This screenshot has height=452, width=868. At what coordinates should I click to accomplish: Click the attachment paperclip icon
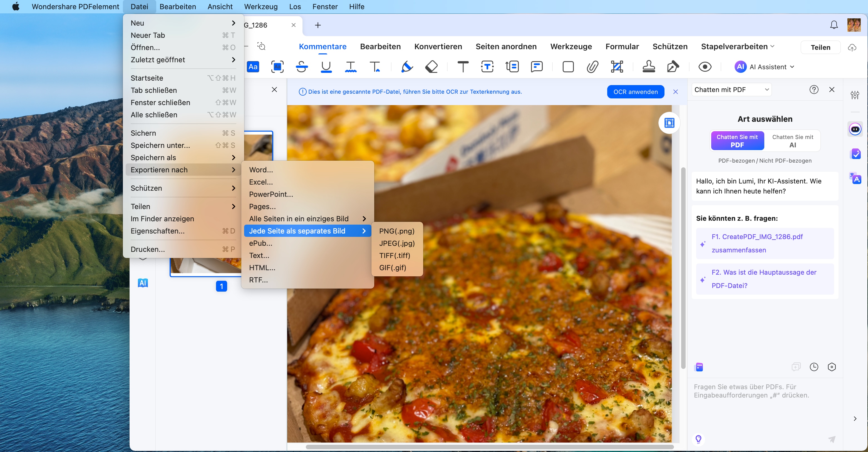click(592, 67)
